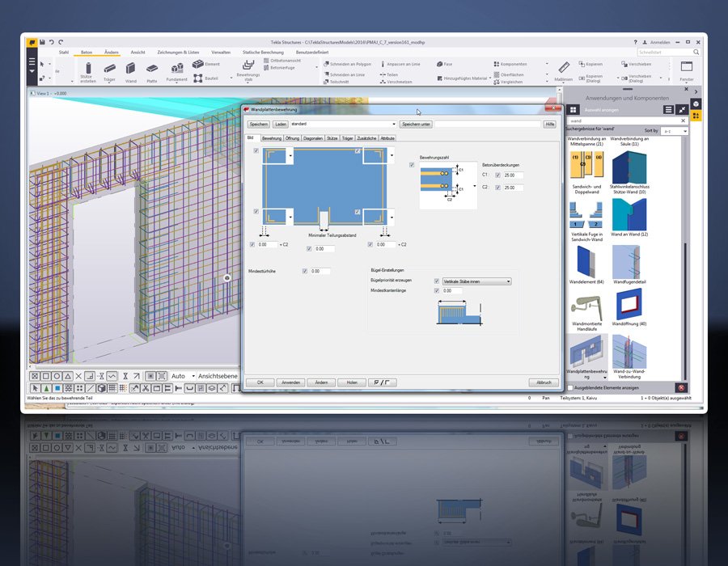Click the Element cast unit icon
Viewport: 728px width, 566px height.
point(198,64)
